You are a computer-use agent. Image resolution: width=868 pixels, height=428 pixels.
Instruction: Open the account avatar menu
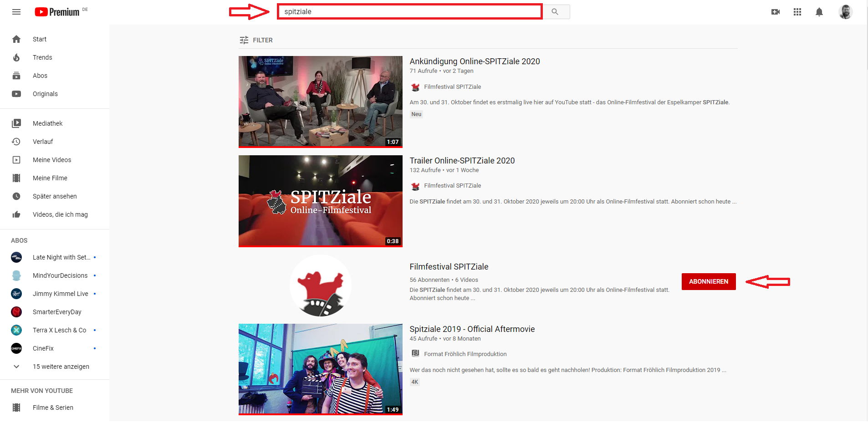(x=846, y=12)
